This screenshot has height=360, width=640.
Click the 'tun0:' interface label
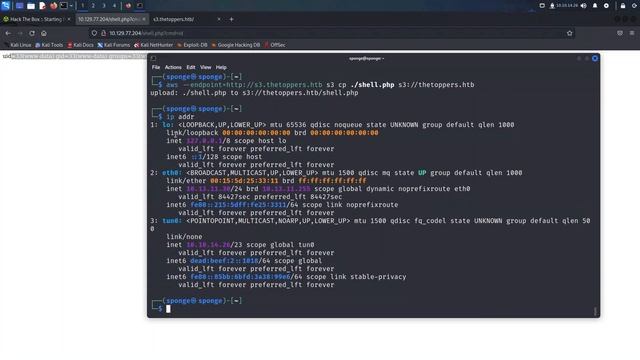coord(172,221)
